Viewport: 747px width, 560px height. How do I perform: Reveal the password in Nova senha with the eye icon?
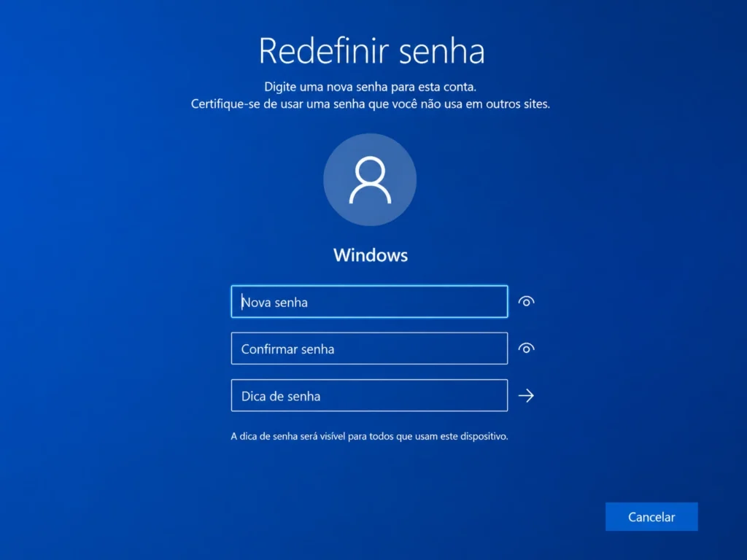pyautogui.click(x=526, y=301)
